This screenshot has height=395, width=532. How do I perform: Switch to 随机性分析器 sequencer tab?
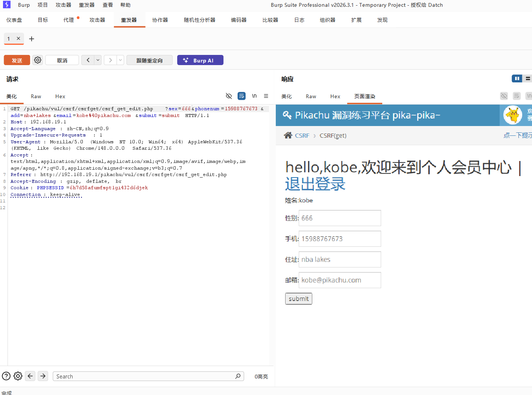pyautogui.click(x=199, y=20)
